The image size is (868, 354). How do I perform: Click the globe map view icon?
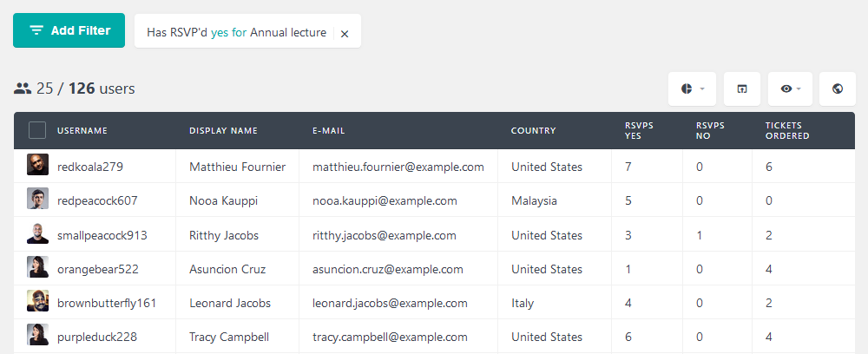point(838,88)
